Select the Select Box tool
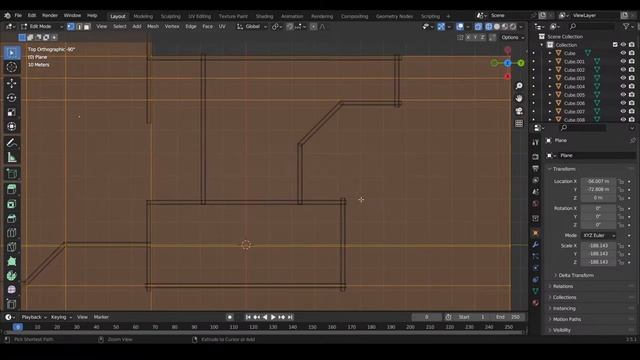This screenshot has height=360, width=640. click(x=11, y=53)
